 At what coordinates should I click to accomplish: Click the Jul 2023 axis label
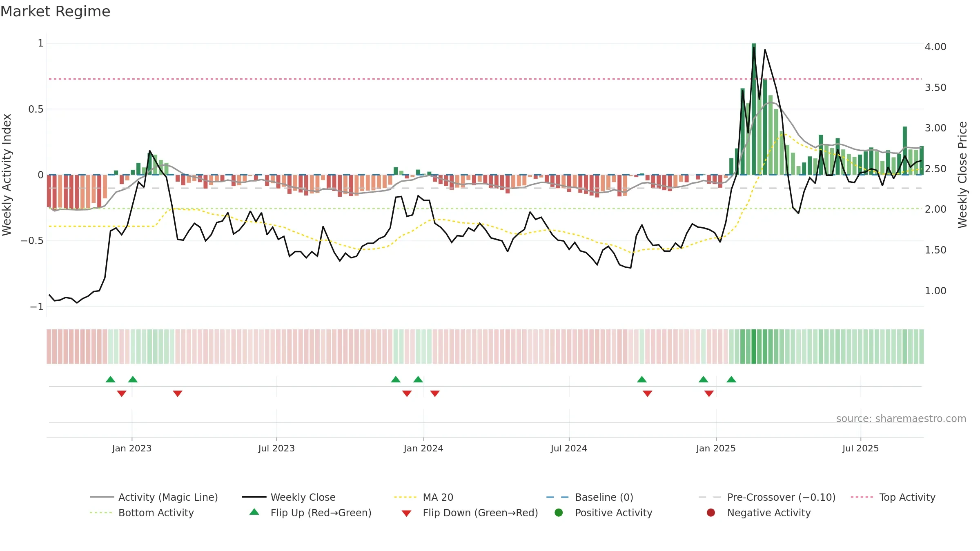[276, 448]
